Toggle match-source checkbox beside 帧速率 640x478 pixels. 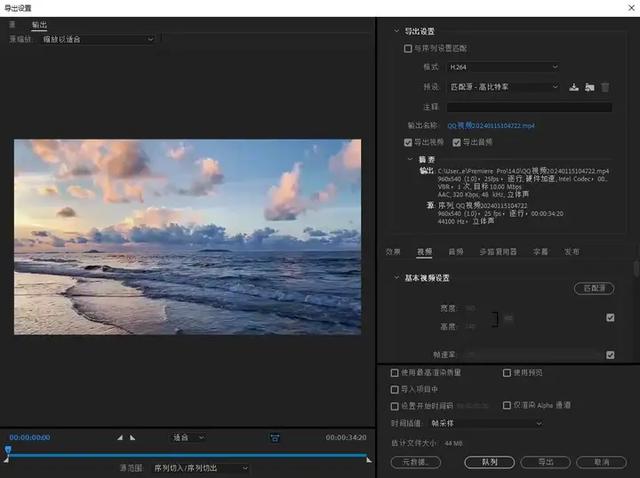[x=610, y=355]
